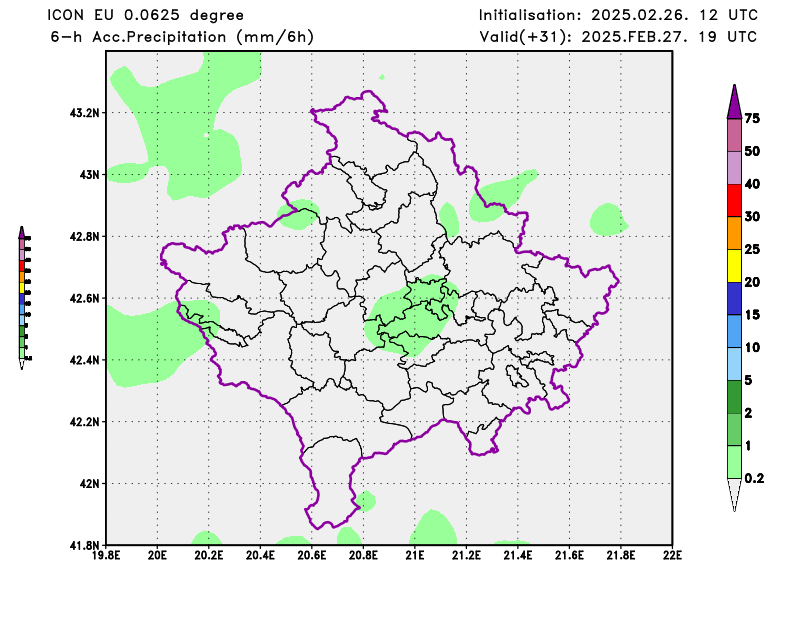Screen dimensions: 800x618
Task: Pick the light blue 5–10 mm legend band
Action: click(x=734, y=364)
